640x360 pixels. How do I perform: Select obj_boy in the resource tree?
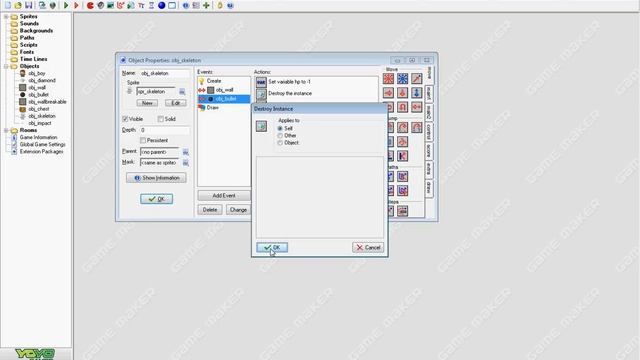tap(36, 73)
